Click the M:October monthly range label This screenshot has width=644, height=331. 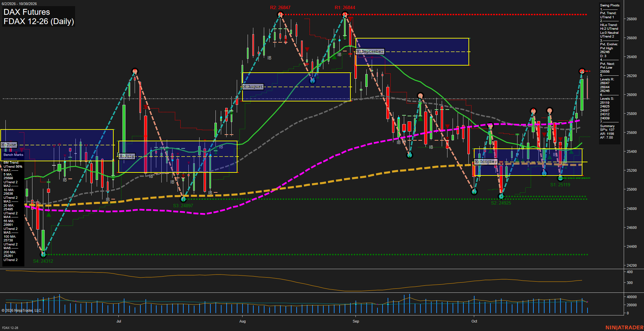486,162
